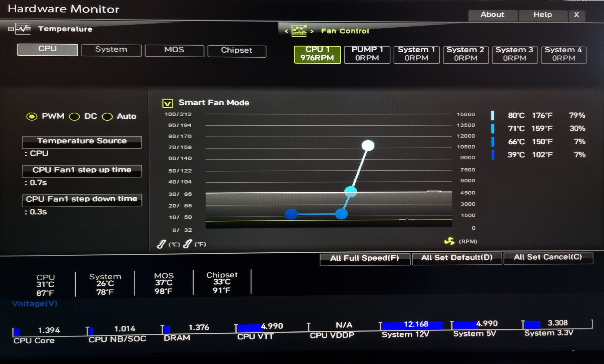The image size is (604, 364).
Task: Click the All Set Default(D) button
Action: click(457, 258)
